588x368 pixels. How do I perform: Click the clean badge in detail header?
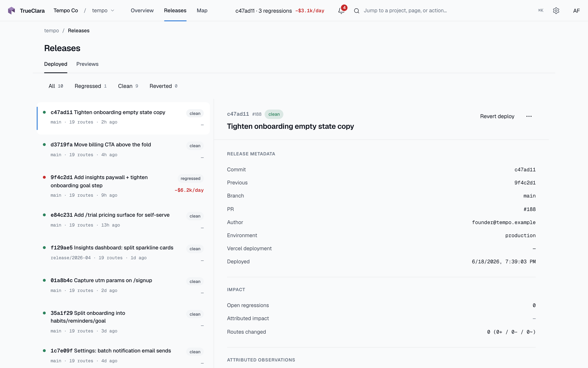coord(274,114)
